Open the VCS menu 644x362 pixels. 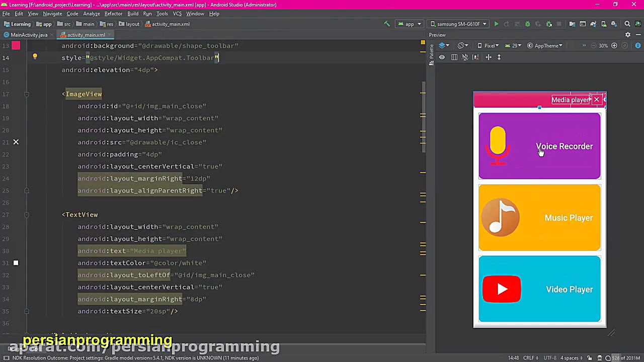(177, 14)
